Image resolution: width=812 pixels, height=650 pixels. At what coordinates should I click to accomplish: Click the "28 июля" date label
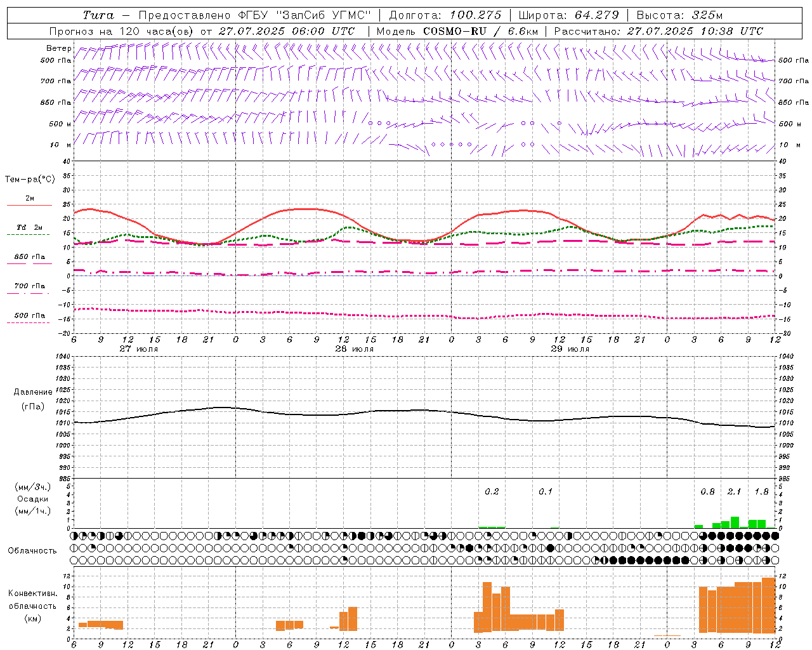(x=355, y=349)
